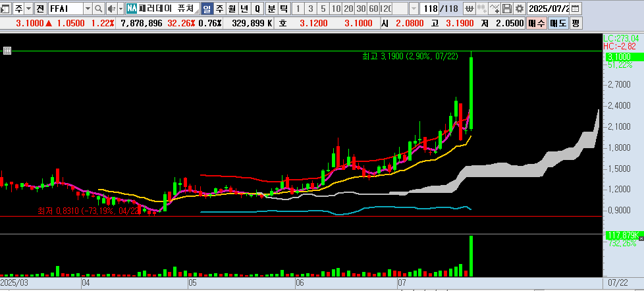This screenshot has height=291, width=644.
Task: Click the 최고 3.1900 high label on chart
Action: point(410,56)
